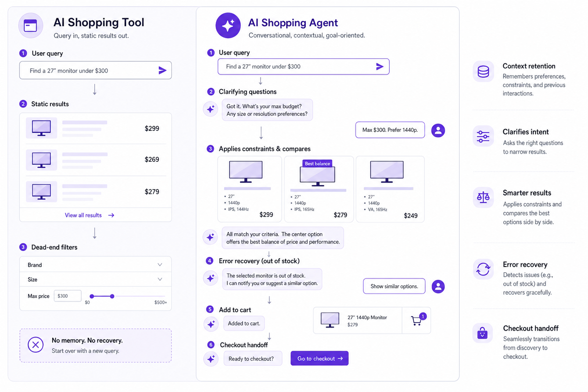Click agent sparkle beside out of stock message
588x392 pixels.
211,278
